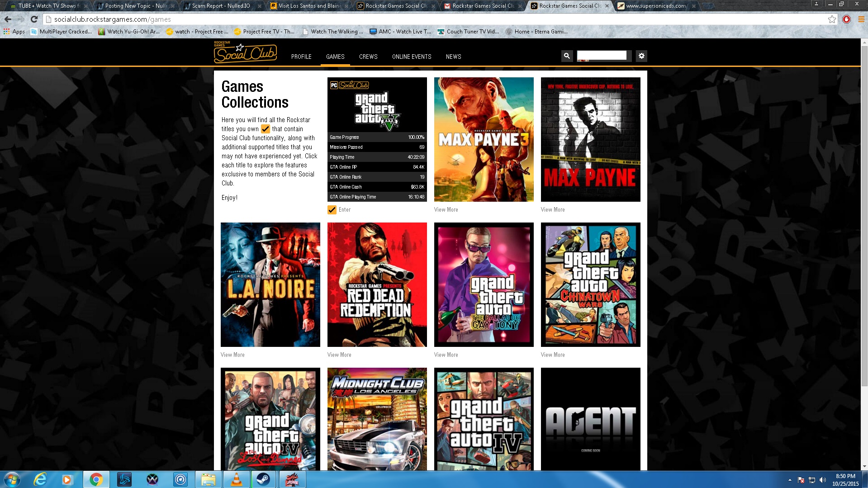
Task: Open the Agent coming soon cover
Action: click(x=590, y=419)
